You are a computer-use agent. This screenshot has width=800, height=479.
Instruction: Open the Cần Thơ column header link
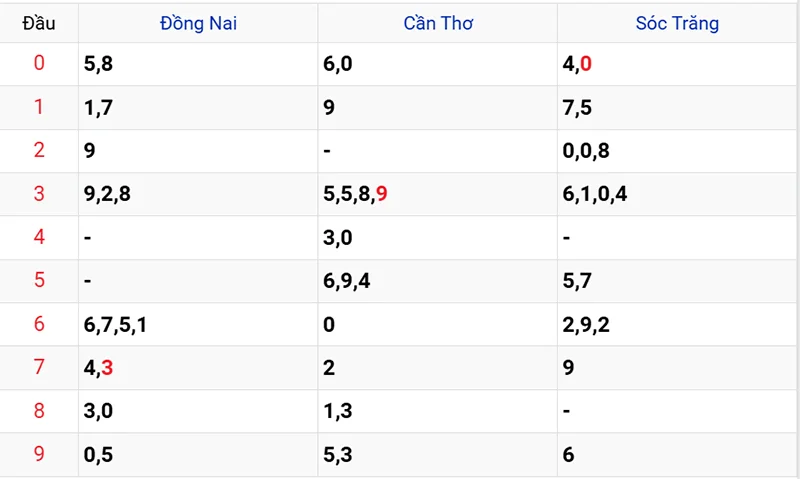tap(437, 22)
